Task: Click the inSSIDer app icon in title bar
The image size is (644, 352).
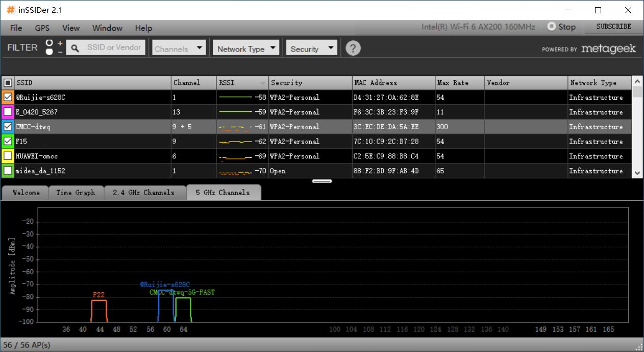Action: (x=11, y=10)
